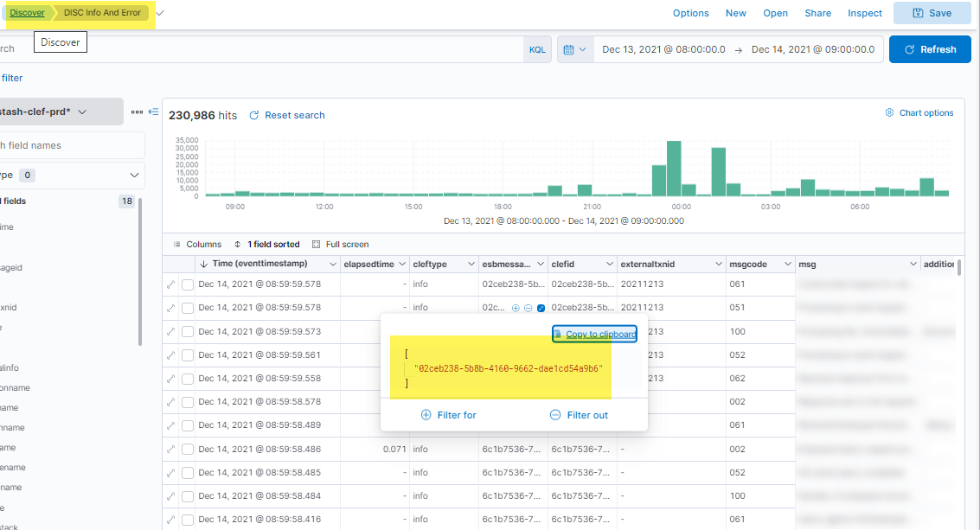Click the filter-out minus icon in esbmessage cell

[528, 308]
